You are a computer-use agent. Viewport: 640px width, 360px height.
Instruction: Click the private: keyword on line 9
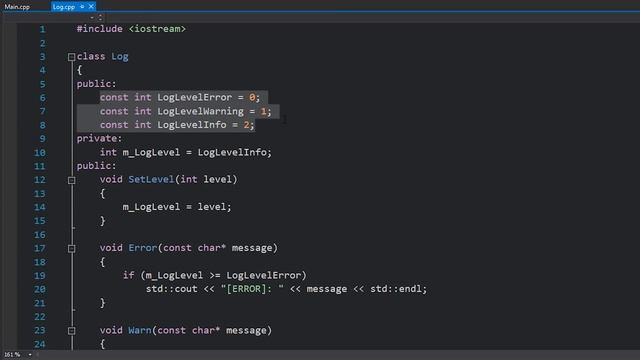click(99, 139)
